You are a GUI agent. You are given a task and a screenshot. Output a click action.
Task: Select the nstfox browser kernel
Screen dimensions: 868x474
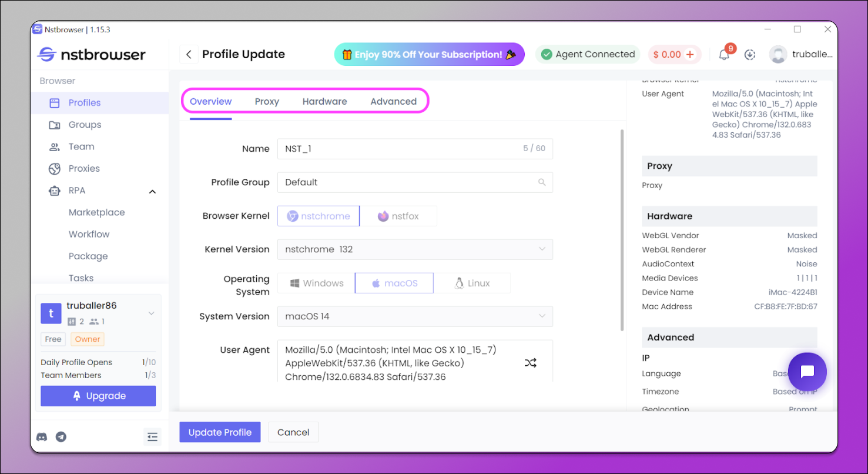coord(398,216)
